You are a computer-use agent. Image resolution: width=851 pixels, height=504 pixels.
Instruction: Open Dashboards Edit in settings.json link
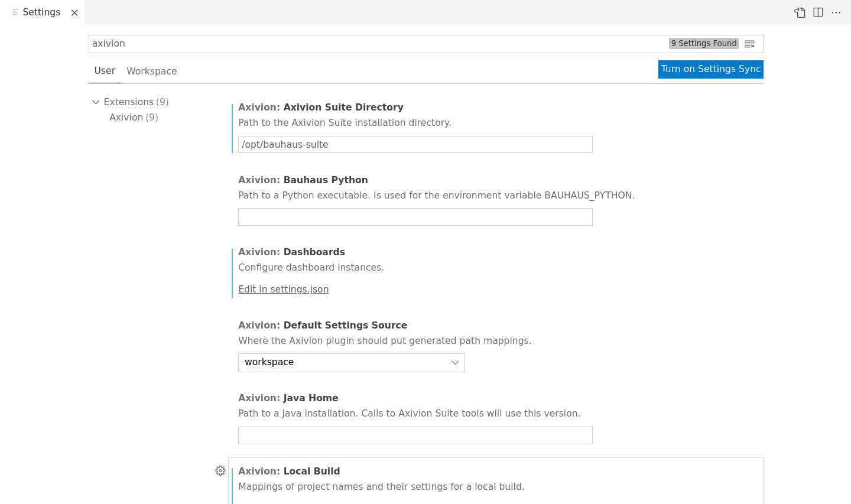click(x=283, y=289)
